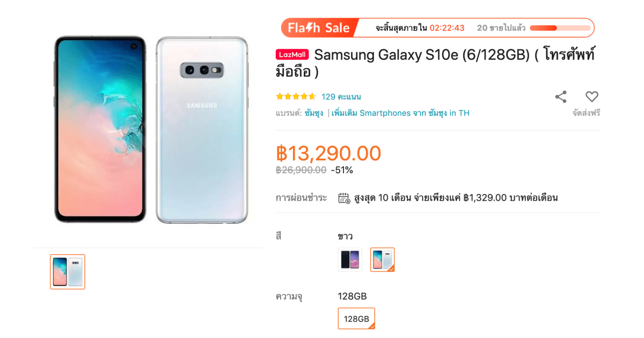View the 129 คะแนน customer ratings

click(x=341, y=95)
